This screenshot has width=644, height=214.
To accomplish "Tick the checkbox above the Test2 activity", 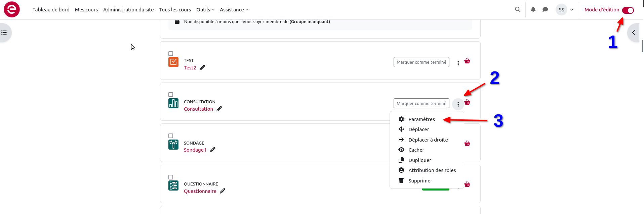I will pos(171,54).
